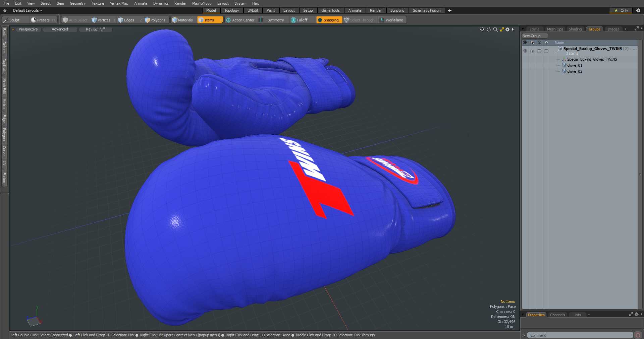Switch to the Game Tools layout tab

pyautogui.click(x=330, y=10)
